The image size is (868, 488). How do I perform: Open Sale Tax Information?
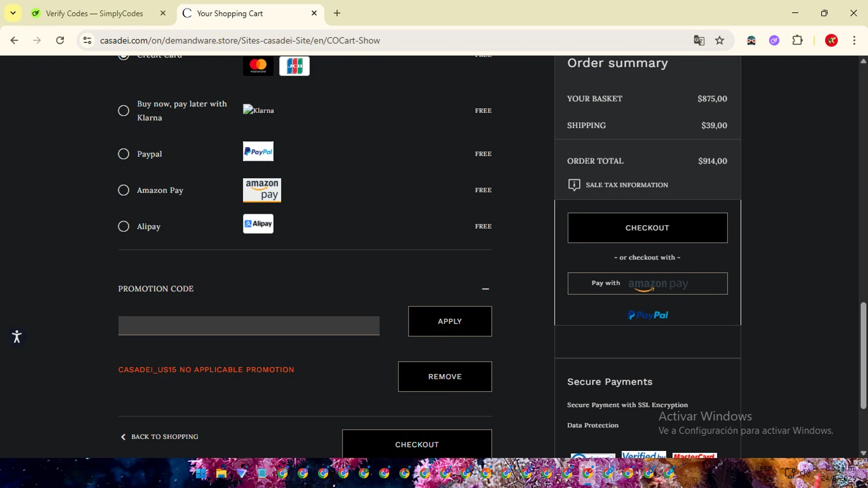click(x=618, y=185)
